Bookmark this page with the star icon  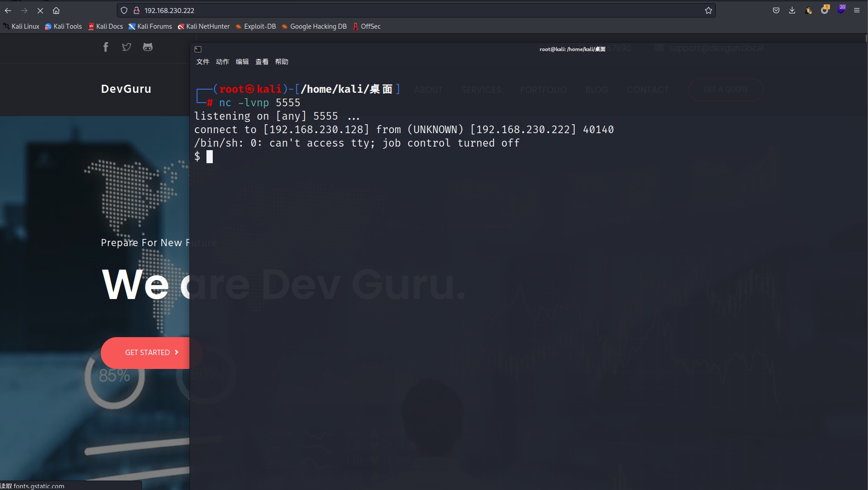[708, 10]
